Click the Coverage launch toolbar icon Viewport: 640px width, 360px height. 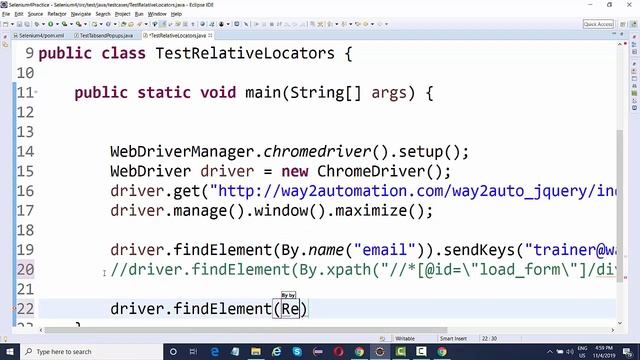coord(64,24)
